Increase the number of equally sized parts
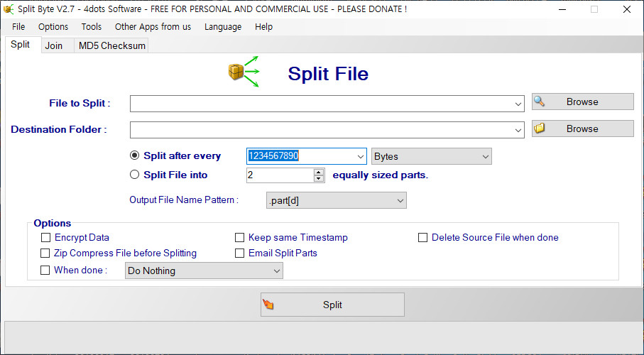 319,172
